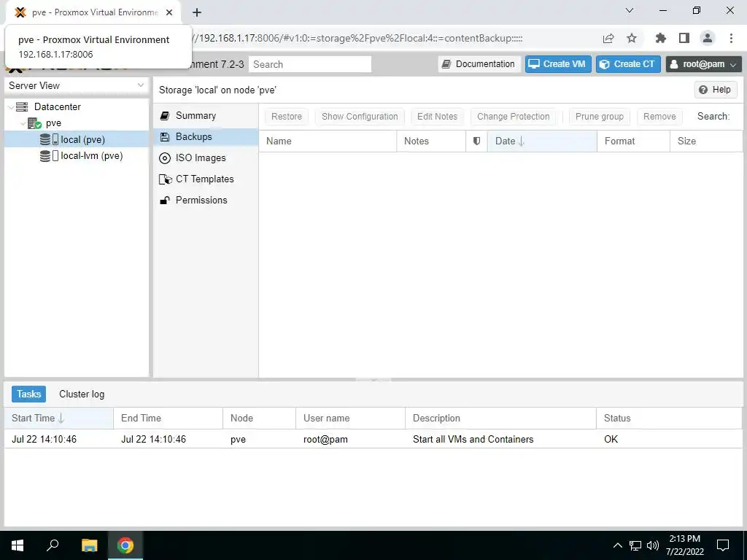Sort tasks by Start Time column
747x560 pixels.
(x=58, y=418)
